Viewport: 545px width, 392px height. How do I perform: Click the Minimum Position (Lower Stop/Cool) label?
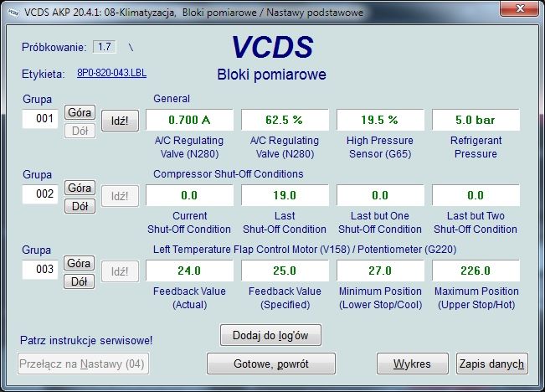point(381,297)
